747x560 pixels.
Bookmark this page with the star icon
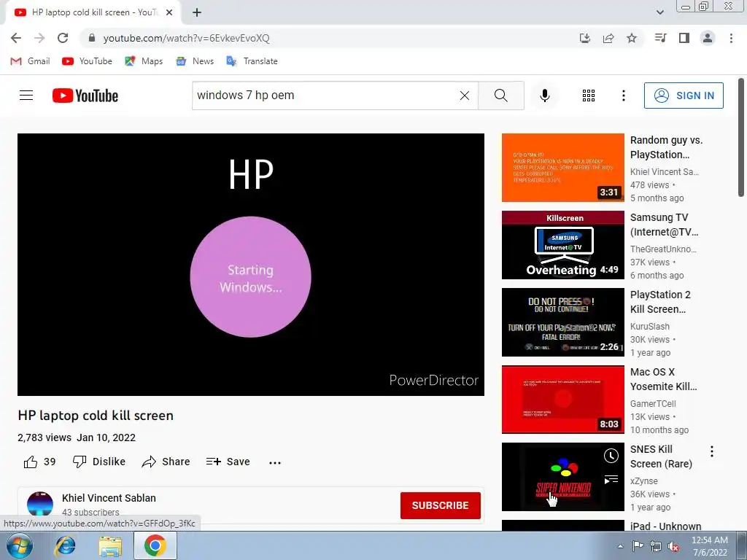(632, 38)
